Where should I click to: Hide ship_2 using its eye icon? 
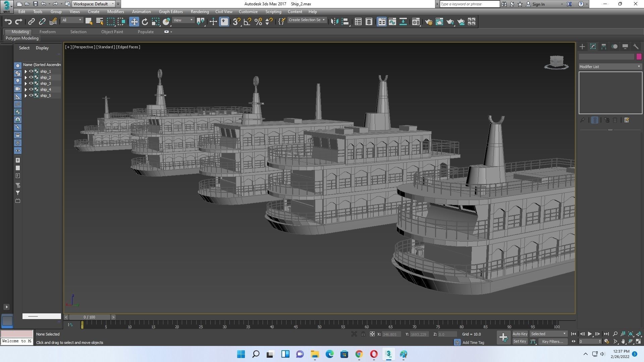tap(31, 77)
